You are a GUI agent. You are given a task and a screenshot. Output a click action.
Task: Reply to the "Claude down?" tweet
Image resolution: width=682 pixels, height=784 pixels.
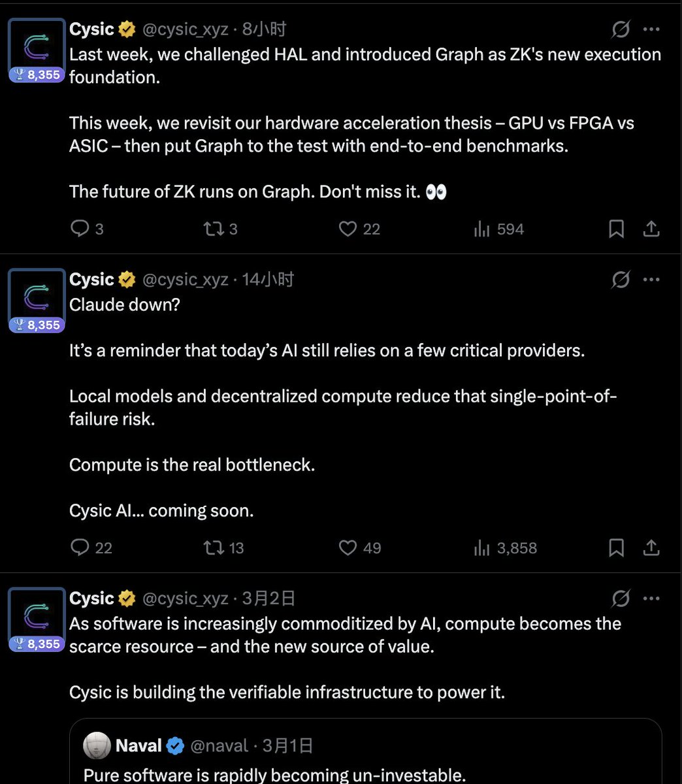pyautogui.click(x=80, y=547)
